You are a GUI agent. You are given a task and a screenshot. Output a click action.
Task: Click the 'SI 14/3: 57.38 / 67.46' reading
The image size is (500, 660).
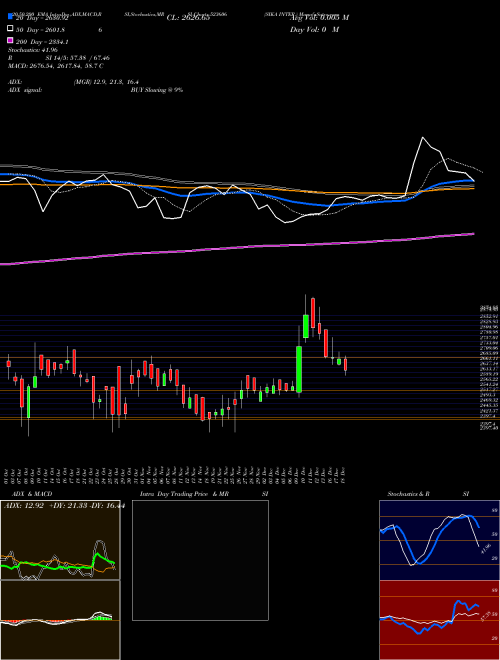pos(78,58)
